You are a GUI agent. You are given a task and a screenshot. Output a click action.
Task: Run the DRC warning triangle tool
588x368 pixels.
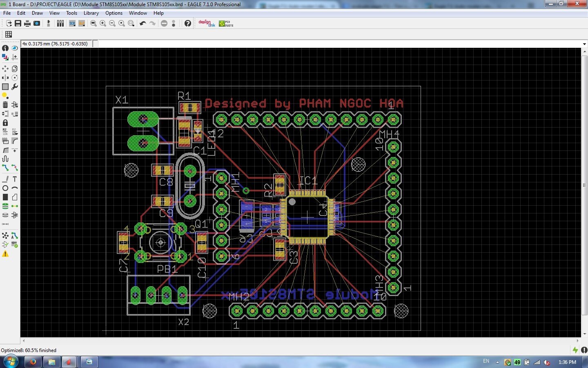pos(5,254)
